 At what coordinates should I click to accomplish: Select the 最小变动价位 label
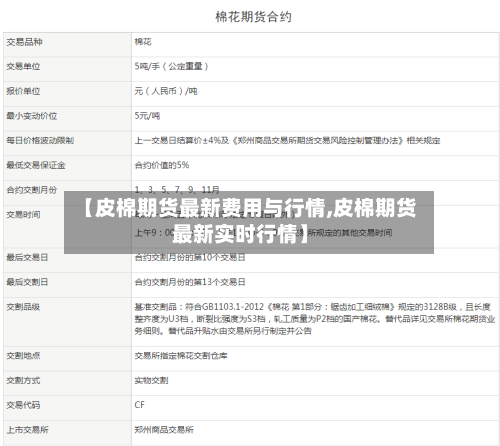click(x=32, y=116)
